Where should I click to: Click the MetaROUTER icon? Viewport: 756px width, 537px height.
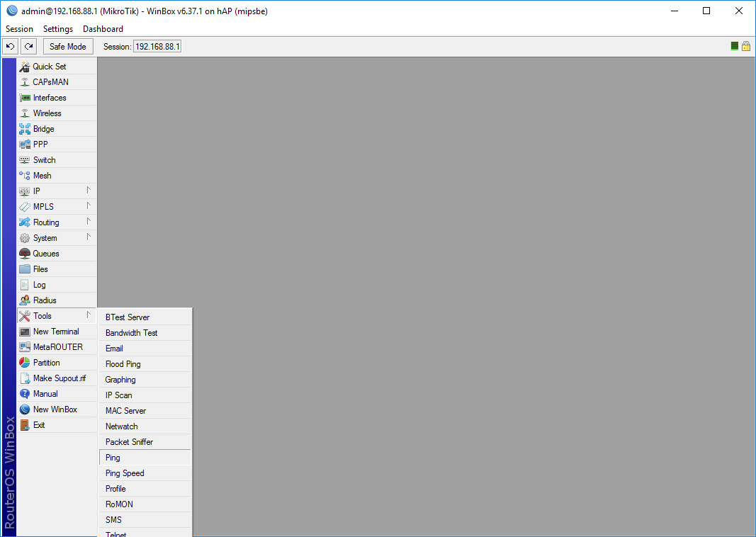(x=25, y=347)
